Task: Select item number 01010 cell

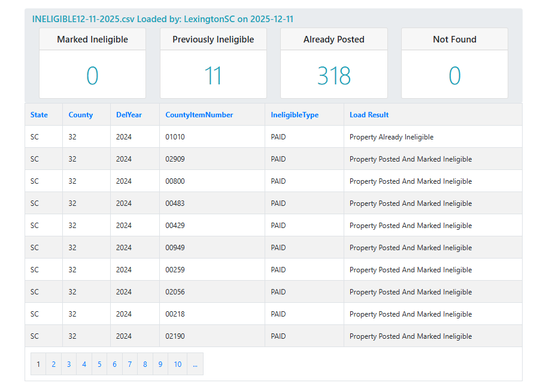Action: point(213,137)
